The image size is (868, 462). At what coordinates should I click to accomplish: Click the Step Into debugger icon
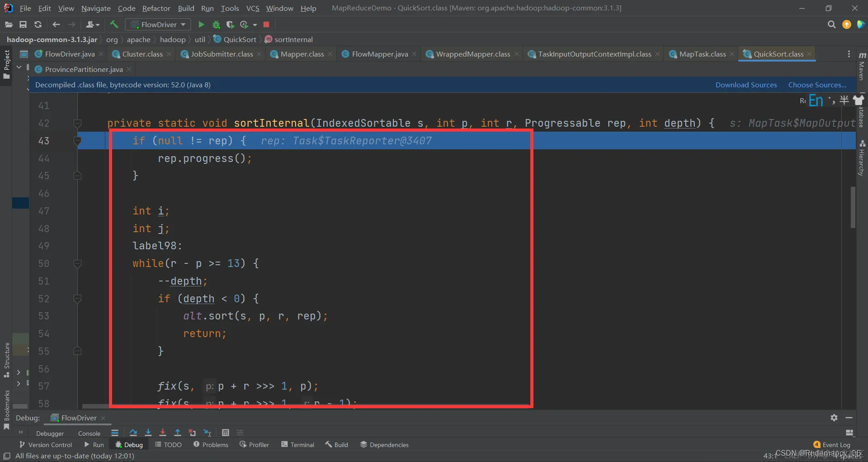pyautogui.click(x=148, y=433)
